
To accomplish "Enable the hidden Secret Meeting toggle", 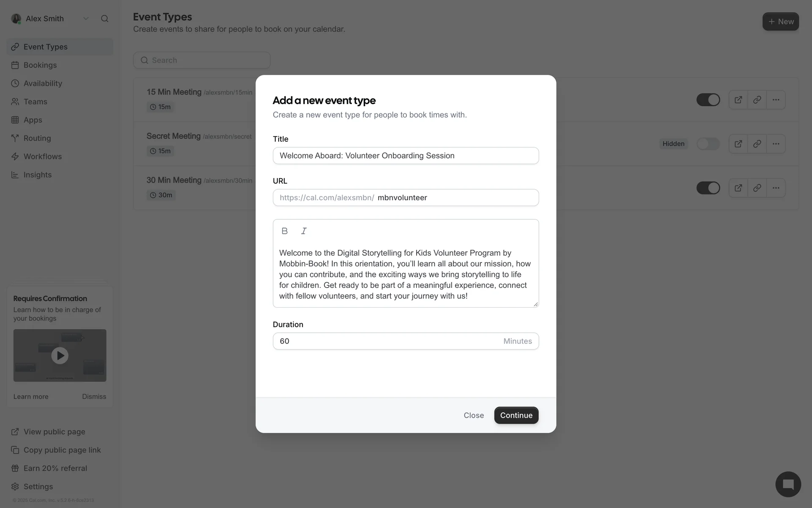I will click(708, 144).
